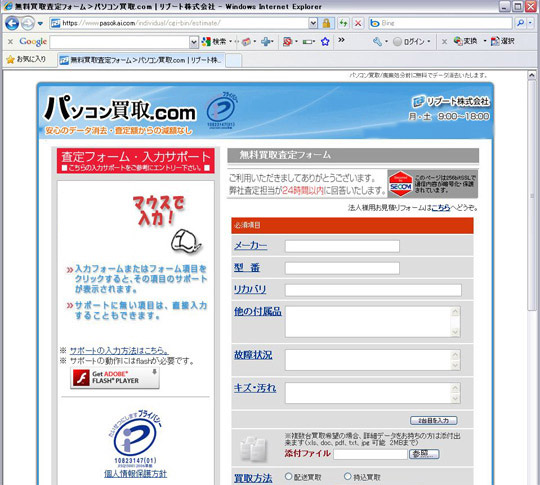
Task: Expand the recent pages dropdown arrow
Action: pyautogui.click(x=40, y=23)
